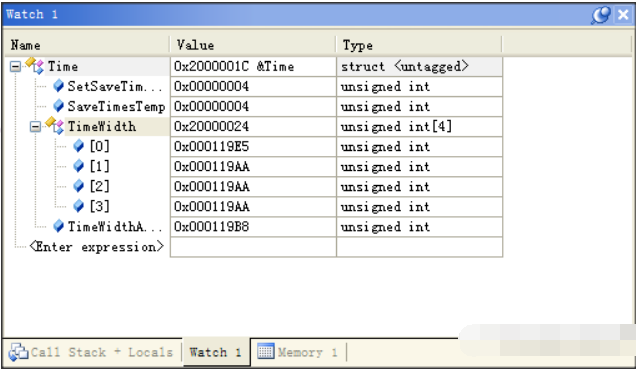
Task: Click the Value column header
Action: pyautogui.click(x=253, y=45)
